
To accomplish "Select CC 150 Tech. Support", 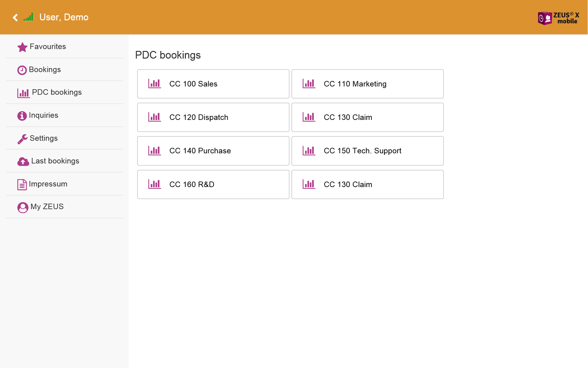I will pos(367,151).
